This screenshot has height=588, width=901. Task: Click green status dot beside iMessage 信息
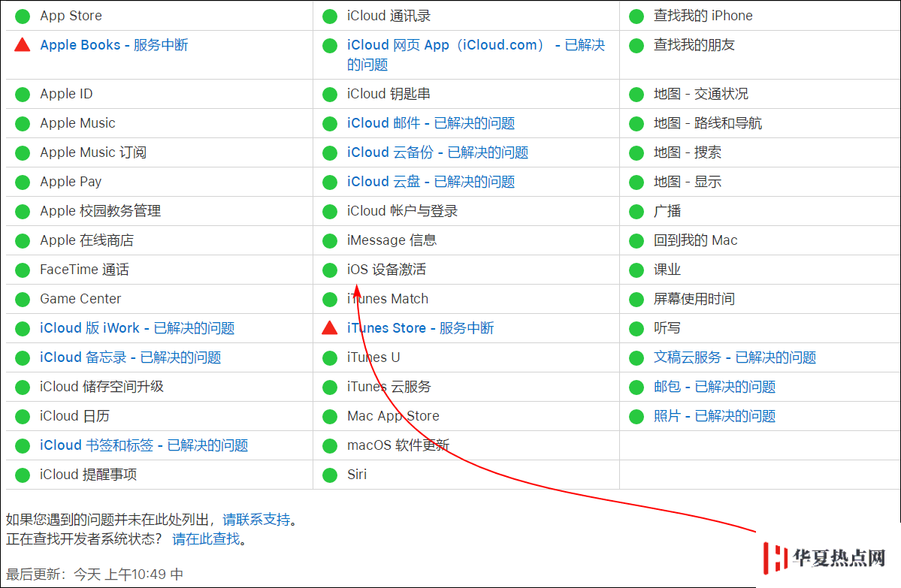tap(330, 240)
